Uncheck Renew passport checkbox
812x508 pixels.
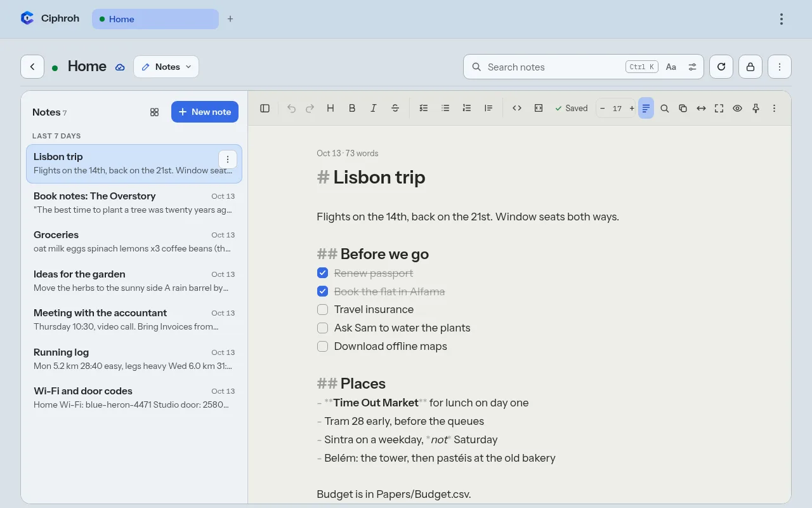322,273
